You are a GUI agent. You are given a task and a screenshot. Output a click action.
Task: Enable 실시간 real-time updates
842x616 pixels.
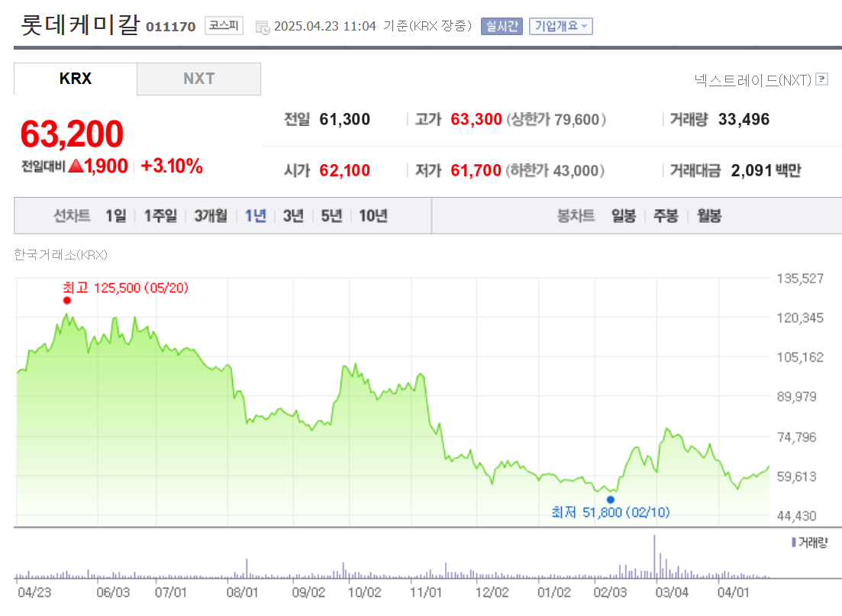click(501, 25)
